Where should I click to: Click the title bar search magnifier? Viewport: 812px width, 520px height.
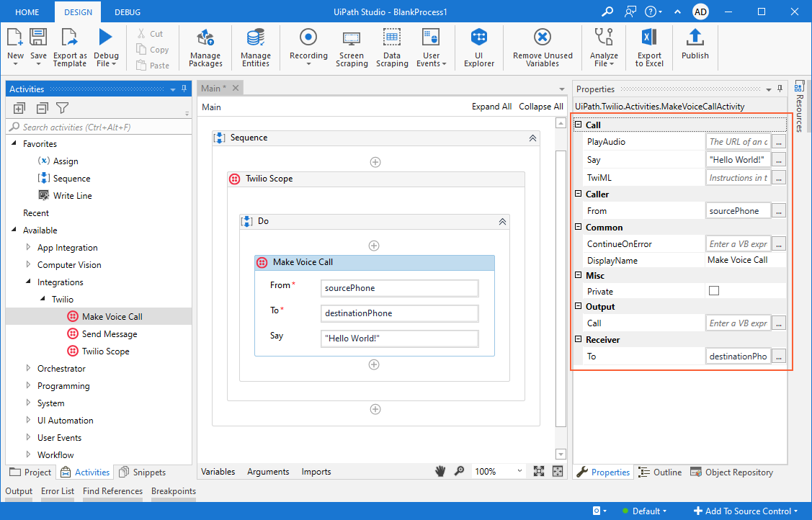(607, 12)
